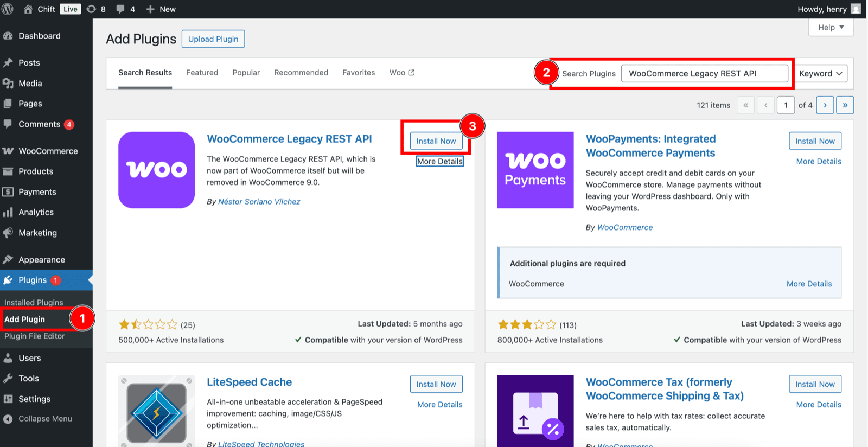Screen dimensions: 868x447
Task: Click the Dashboard gauge icon
Action: pos(8,36)
